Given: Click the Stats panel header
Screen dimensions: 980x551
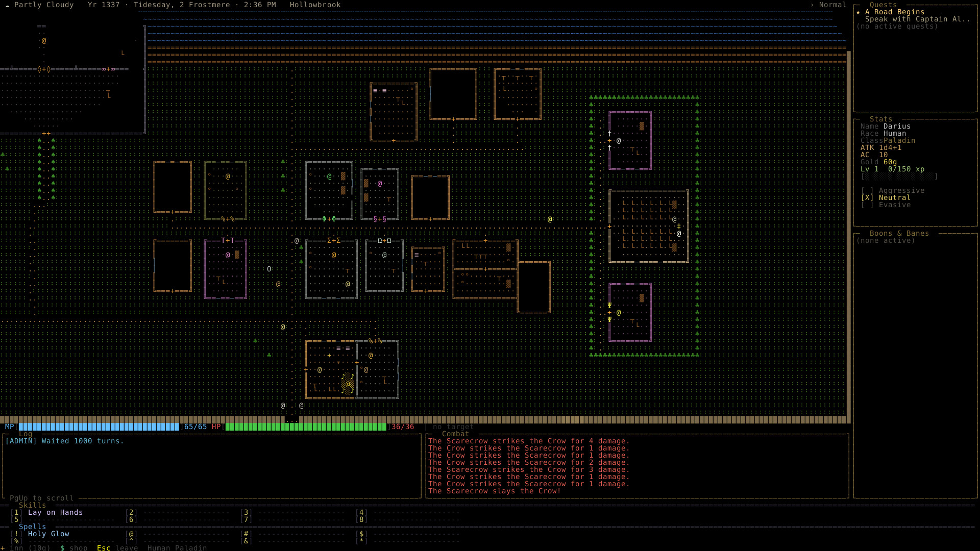Looking at the screenshot, I should tap(881, 119).
